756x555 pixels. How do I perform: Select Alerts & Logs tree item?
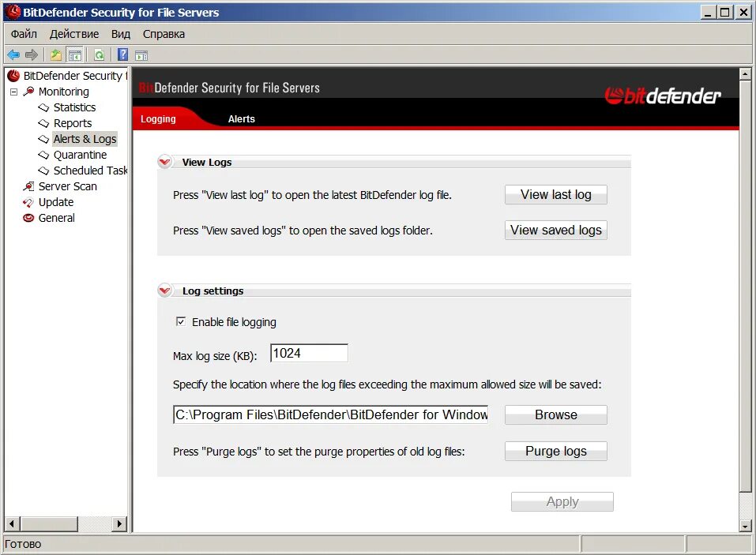pos(85,139)
